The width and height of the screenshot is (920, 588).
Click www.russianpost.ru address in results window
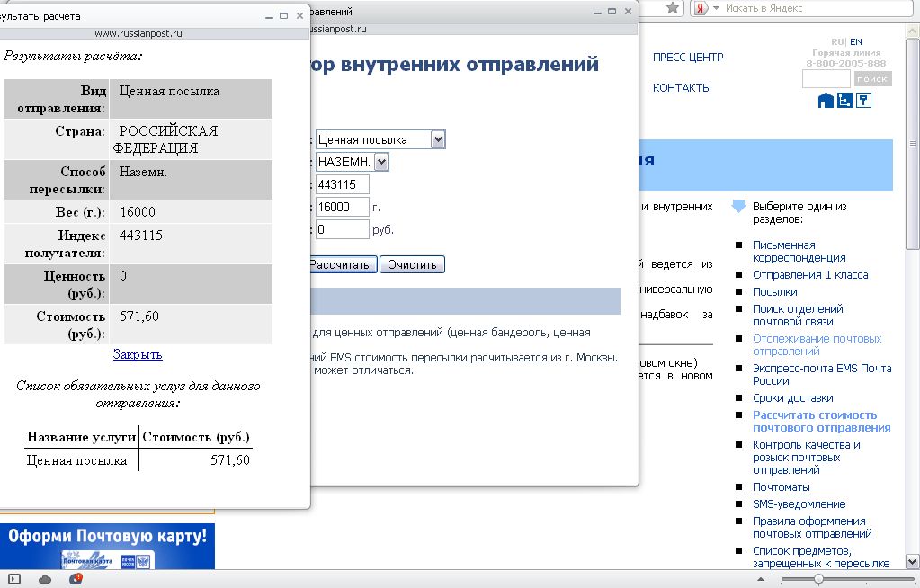pyautogui.click(x=138, y=33)
